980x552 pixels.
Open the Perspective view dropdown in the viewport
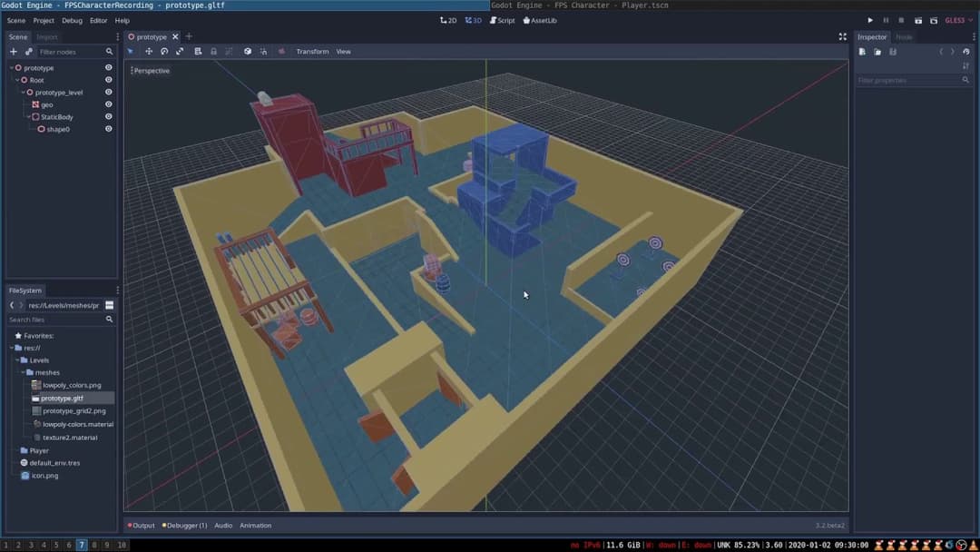[151, 70]
